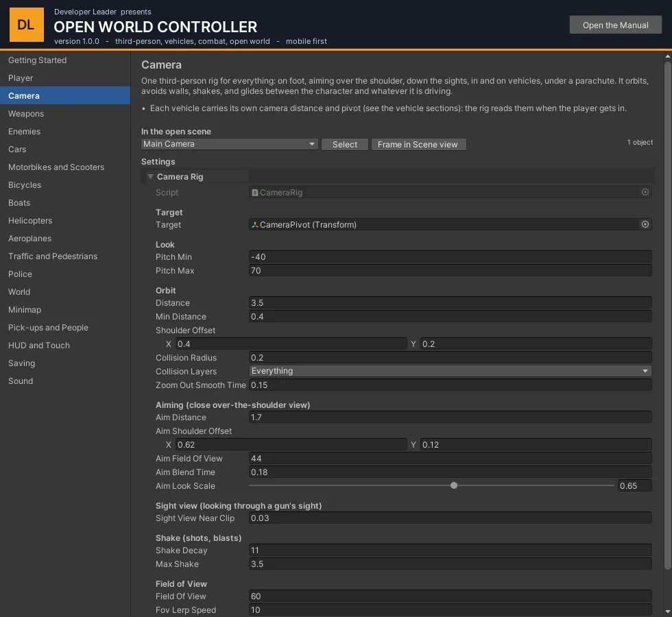This screenshot has width=672, height=617.
Task: Edit Shoulder Offset Y field
Action: (536, 343)
